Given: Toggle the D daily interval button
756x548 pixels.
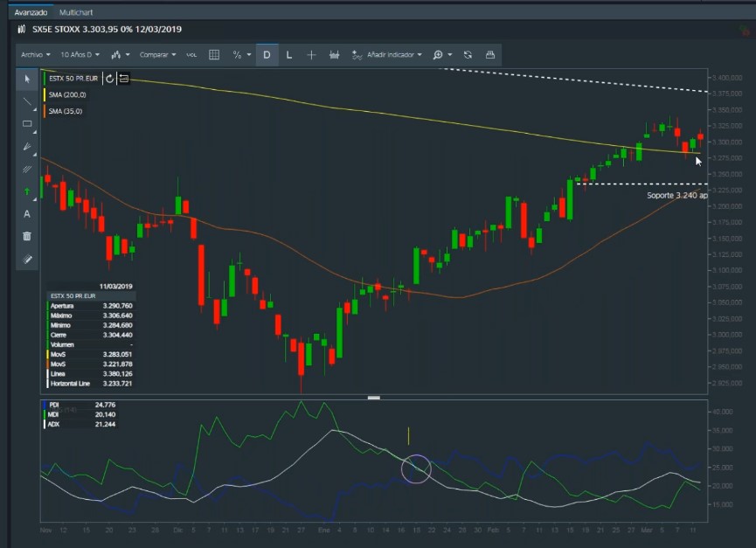Looking at the screenshot, I should click(x=267, y=54).
